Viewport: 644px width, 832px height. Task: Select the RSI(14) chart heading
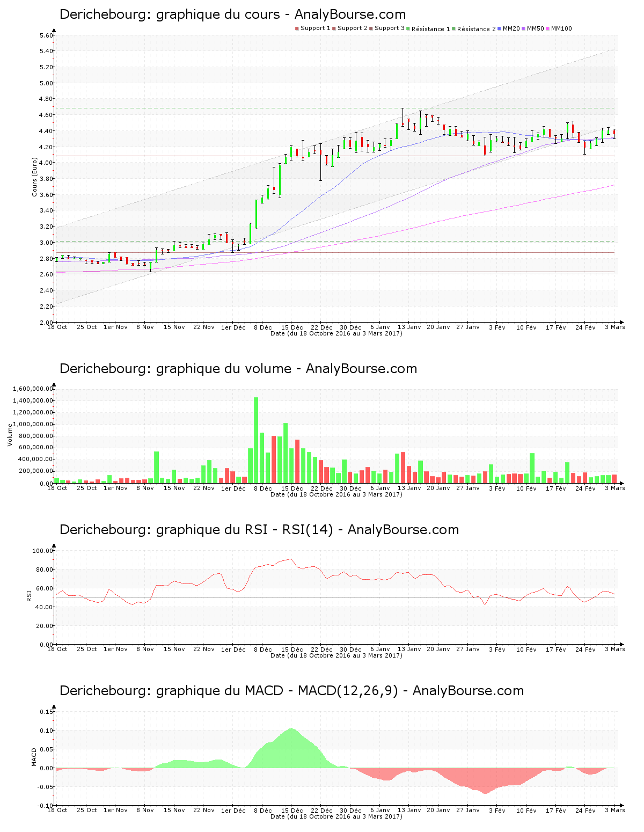(259, 530)
